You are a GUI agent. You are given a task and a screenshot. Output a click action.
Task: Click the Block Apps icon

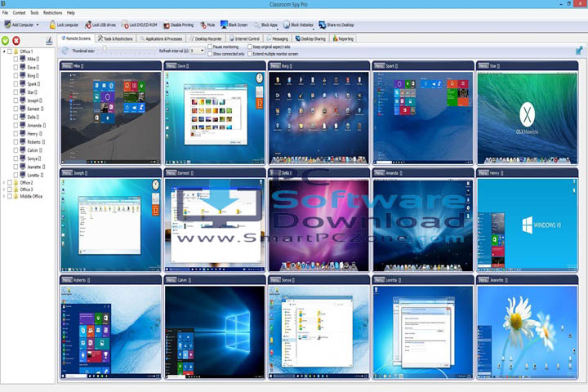point(257,25)
